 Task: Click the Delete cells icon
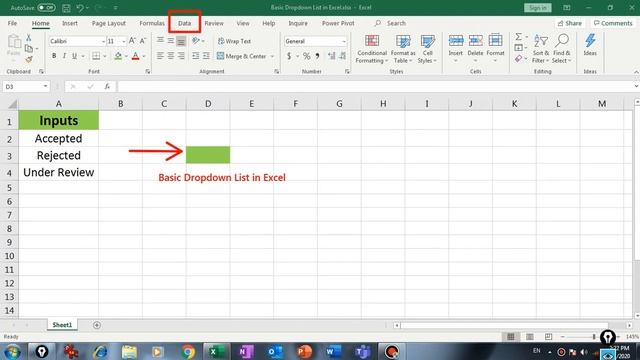pos(475,41)
